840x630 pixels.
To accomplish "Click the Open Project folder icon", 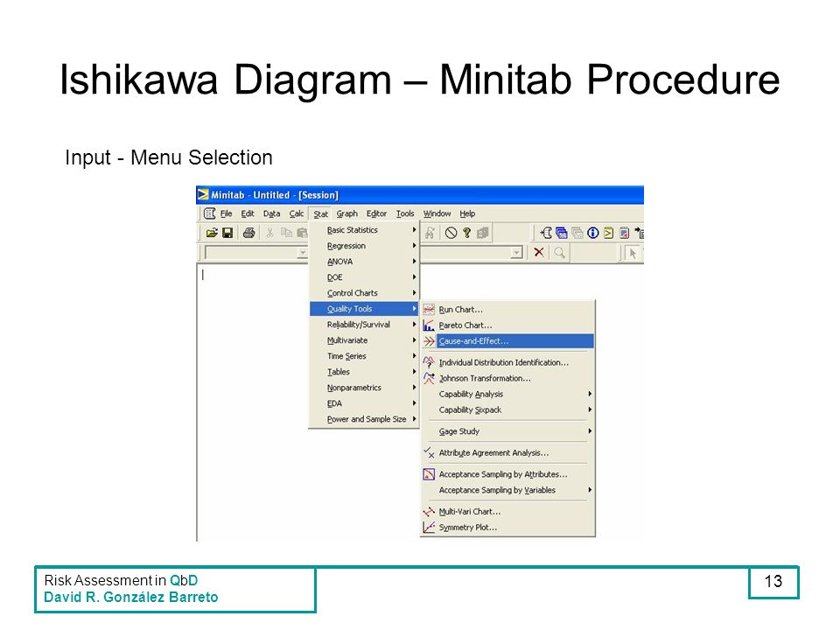I will [212, 233].
